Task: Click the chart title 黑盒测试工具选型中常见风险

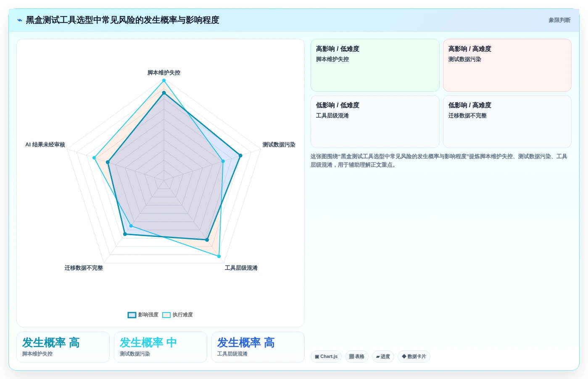Action: 122,20
